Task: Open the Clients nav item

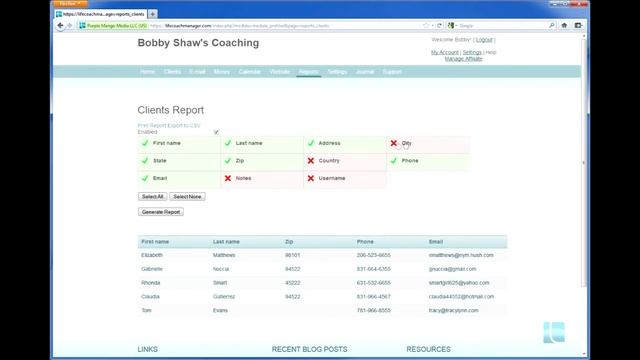Action: (172, 72)
